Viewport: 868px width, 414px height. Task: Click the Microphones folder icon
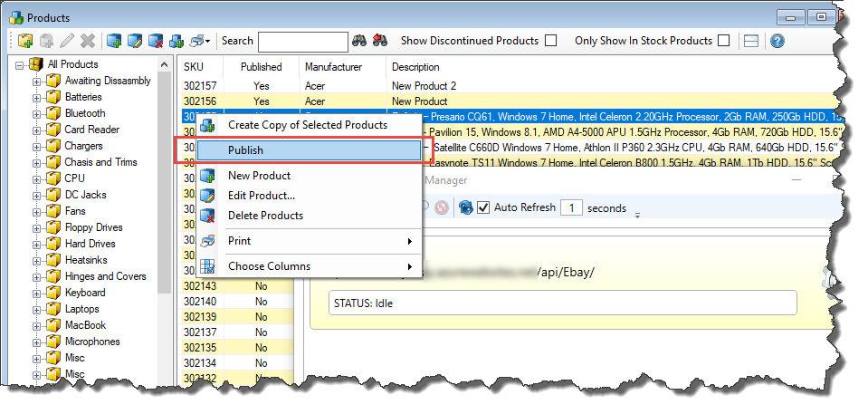[x=53, y=342]
